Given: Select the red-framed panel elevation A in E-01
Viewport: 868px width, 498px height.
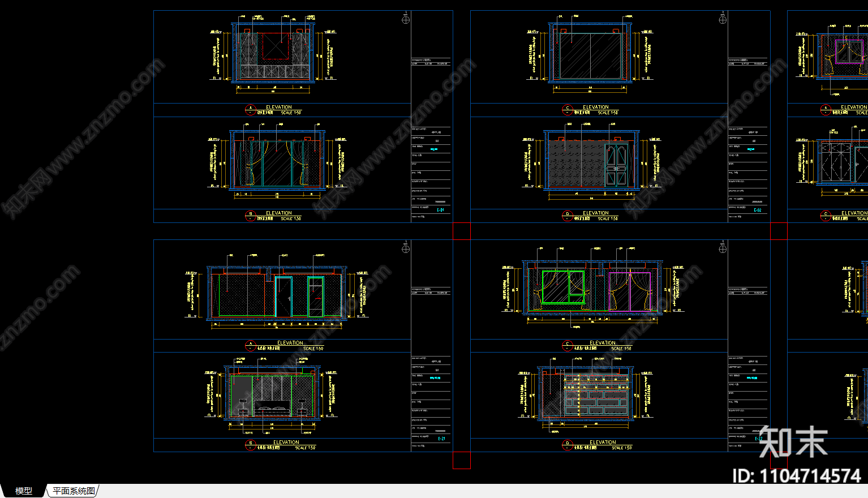Looking at the screenshot, I should click(273, 53).
